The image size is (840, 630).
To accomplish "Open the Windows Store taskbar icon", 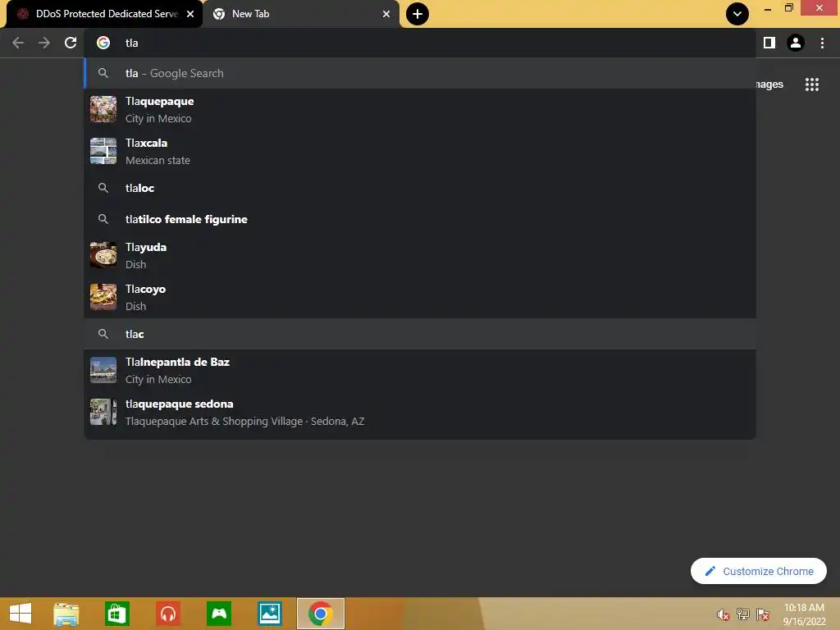I will click(116, 614).
